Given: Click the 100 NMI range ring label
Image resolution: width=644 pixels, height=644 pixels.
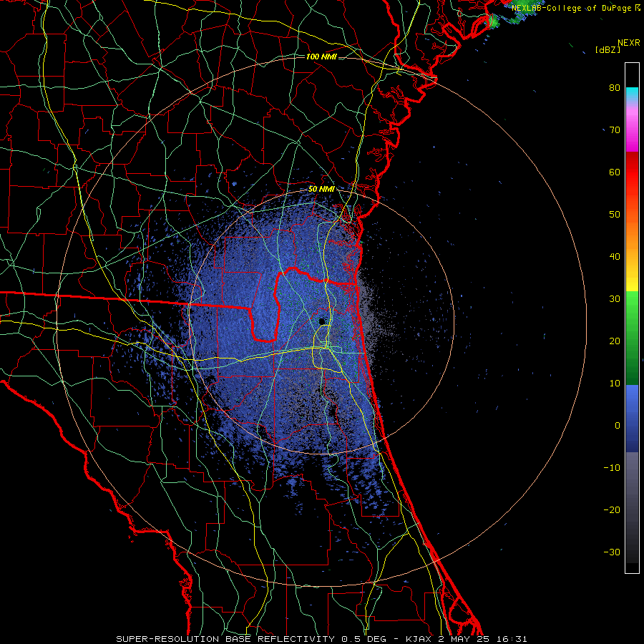Looking at the screenshot, I should (x=321, y=57).
